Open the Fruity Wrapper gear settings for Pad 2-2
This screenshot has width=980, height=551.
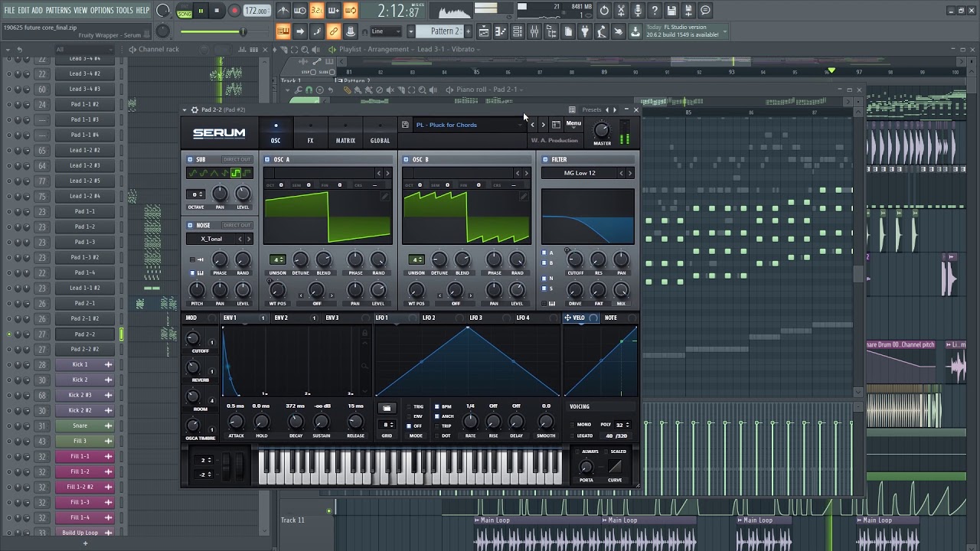pyautogui.click(x=194, y=109)
